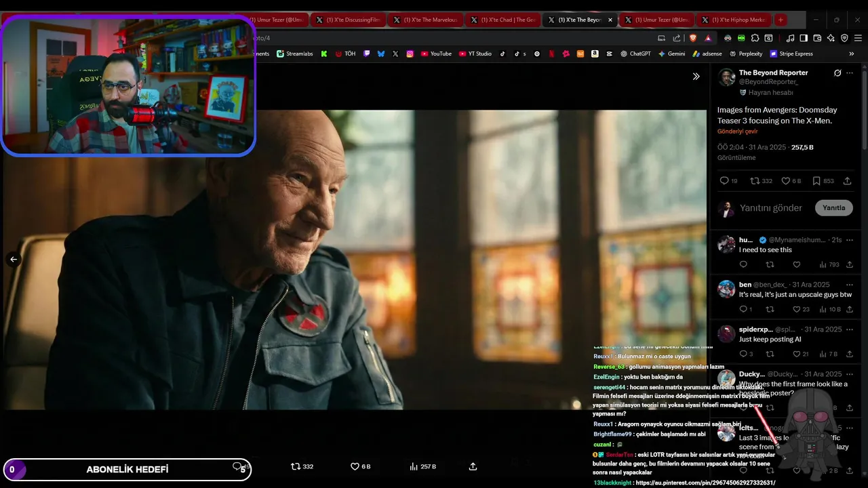Open more options on Ducky reply
868x488 pixels.
[x=849, y=374]
